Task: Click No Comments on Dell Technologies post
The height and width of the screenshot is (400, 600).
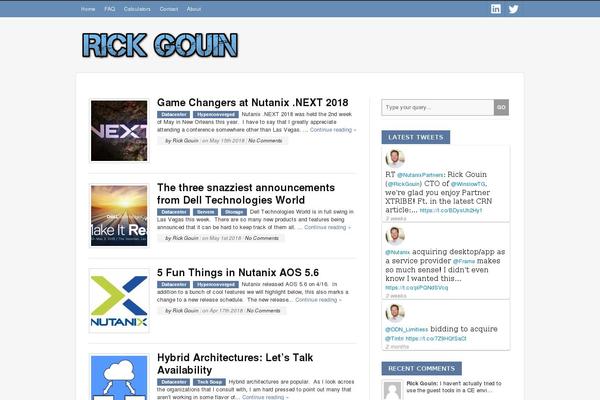Action: tap(262, 238)
